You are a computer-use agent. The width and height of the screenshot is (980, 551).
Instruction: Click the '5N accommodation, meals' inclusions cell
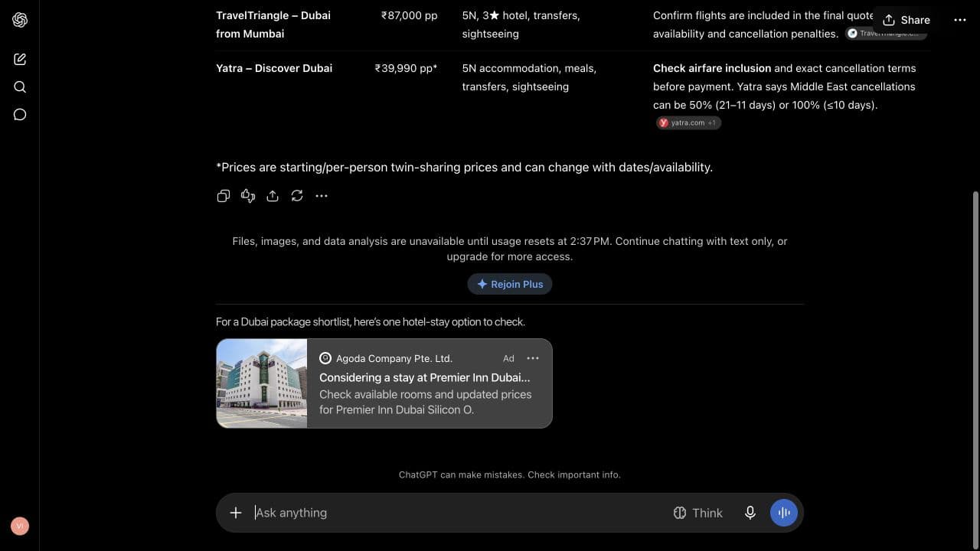(529, 77)
